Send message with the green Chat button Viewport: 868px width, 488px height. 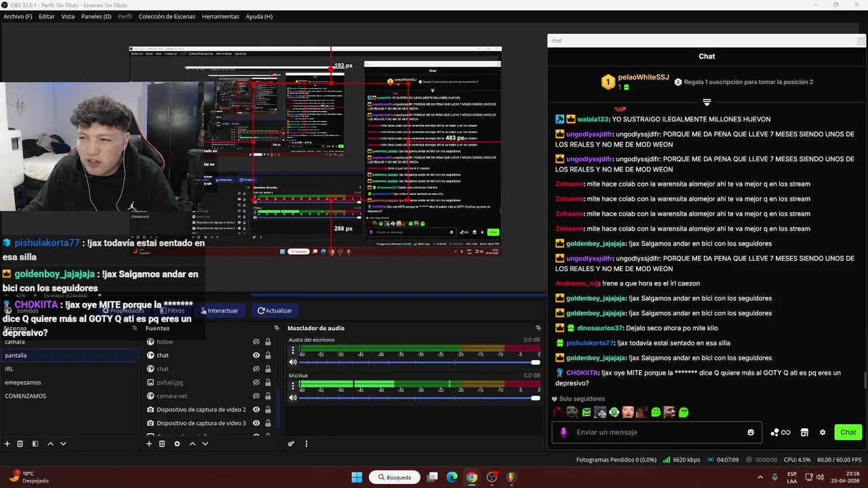(x=848, y=432)
